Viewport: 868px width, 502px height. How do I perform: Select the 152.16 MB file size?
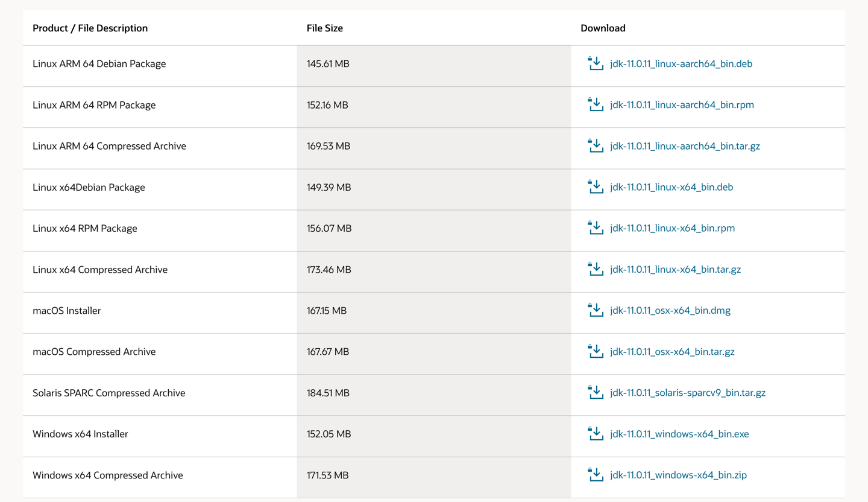[x=327, y=105]
